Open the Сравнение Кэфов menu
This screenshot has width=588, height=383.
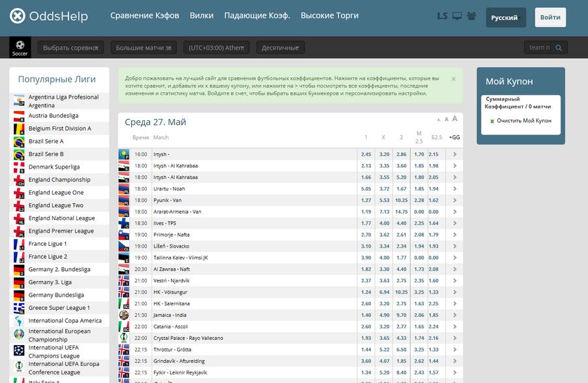[144, 16]
